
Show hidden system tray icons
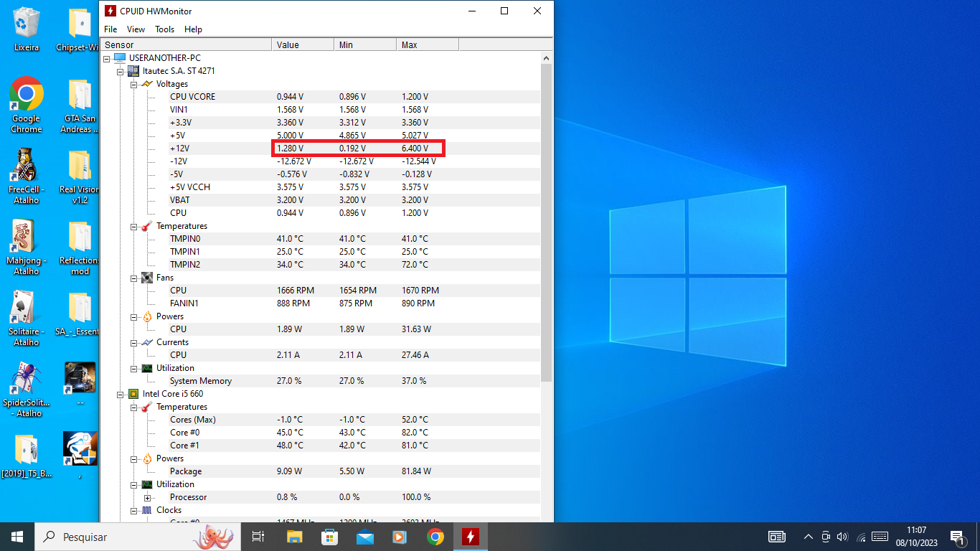coord(808,537)
